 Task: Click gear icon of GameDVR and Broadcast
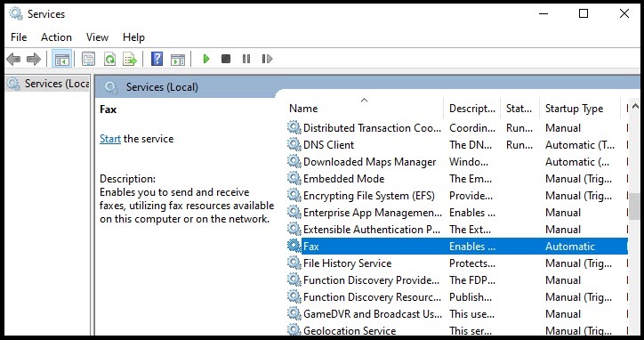pos(294,313)
